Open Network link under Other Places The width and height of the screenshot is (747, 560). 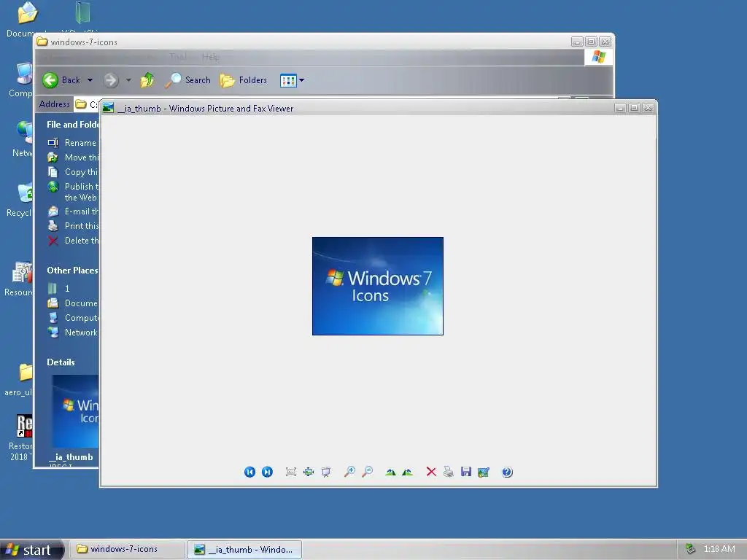(72, 332)
